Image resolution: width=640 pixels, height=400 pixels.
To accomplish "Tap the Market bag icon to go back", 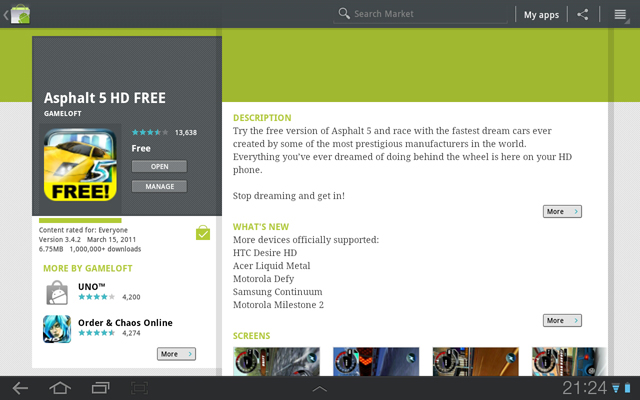I will pyautogui.click(x=17, y=14).
